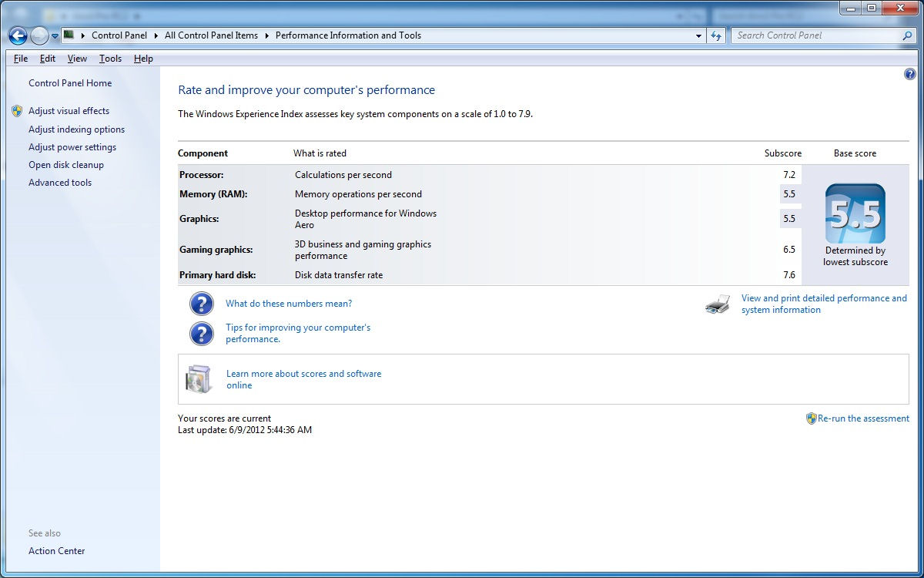The image size is (924, 578).
Task: Click the 'Control Panel' breadcrumb segment
Action: coord(119,35)
